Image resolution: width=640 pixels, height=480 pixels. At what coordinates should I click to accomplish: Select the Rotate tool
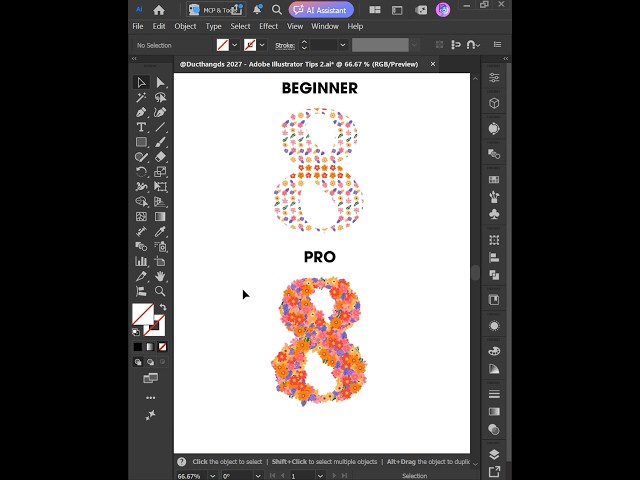pos(141,172)
